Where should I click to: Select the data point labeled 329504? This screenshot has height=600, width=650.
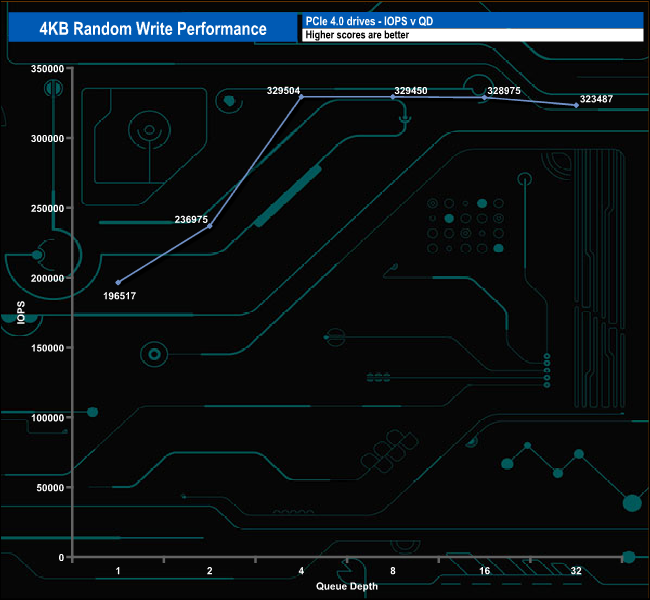(301, 97)
